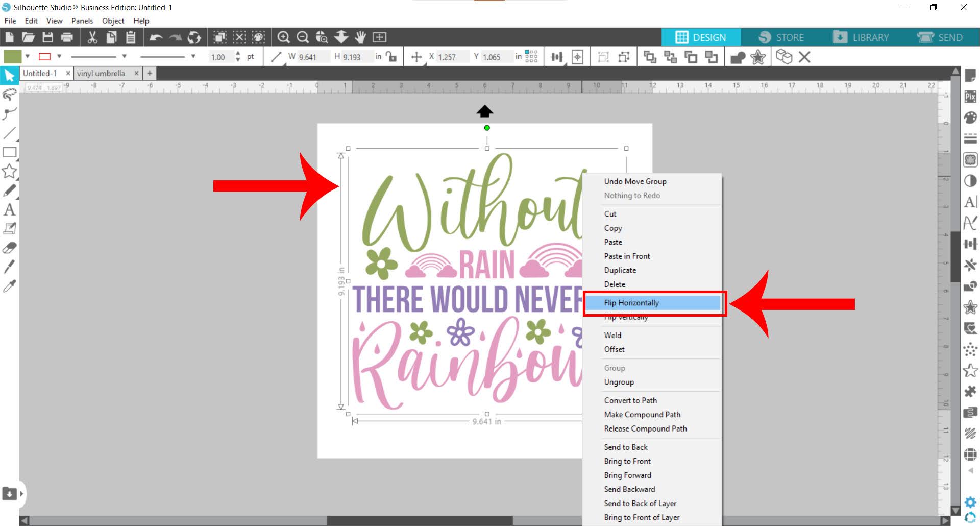Select the Rectangle drawing tool
The width and height of the screenshot is (980, 526).
click(9, 152)
